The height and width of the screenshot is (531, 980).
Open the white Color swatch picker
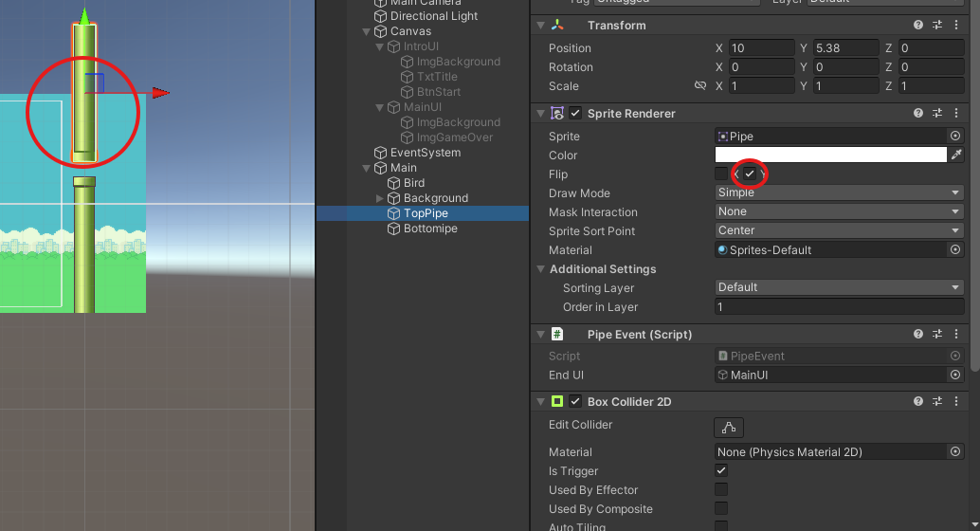830,155
